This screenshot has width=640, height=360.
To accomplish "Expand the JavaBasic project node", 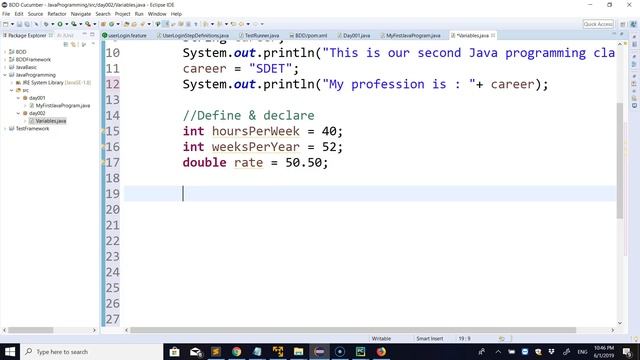I will 5,67.
